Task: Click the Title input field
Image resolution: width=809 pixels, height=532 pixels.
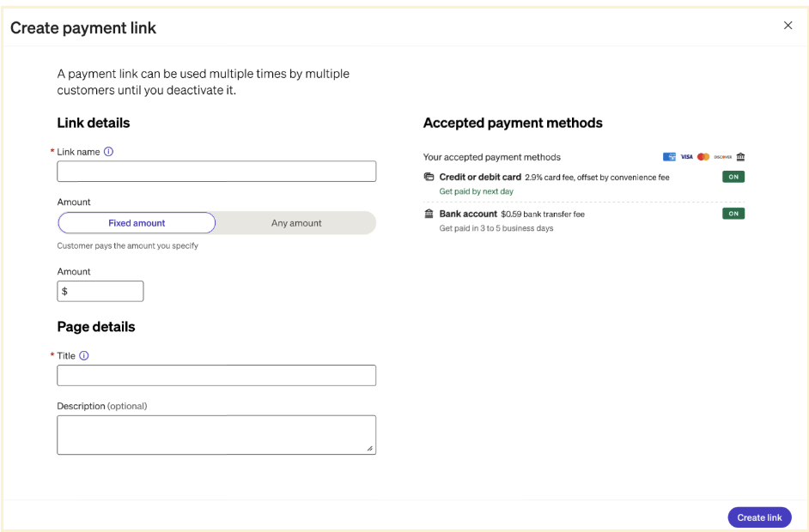Action: (x=216, y=375)
